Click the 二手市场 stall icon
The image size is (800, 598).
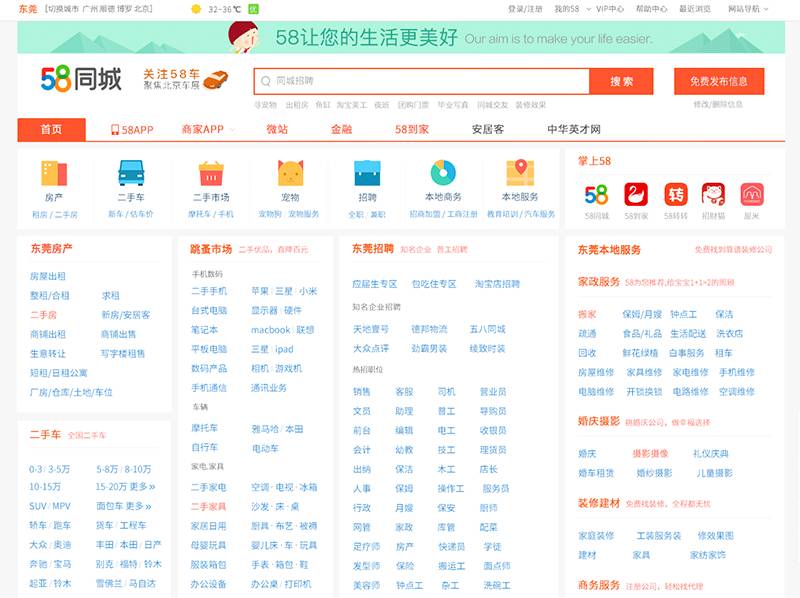[210, 174]
